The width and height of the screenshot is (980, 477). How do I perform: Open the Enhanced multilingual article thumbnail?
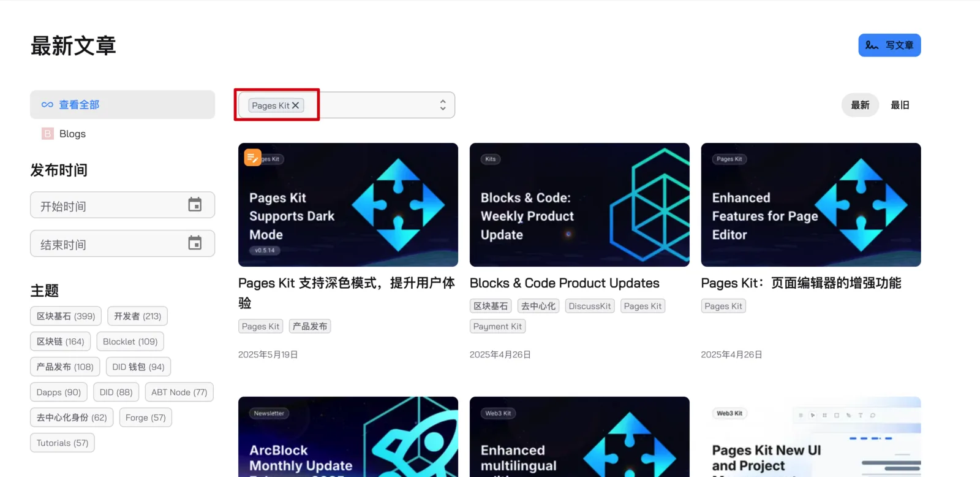click(579, 437)
